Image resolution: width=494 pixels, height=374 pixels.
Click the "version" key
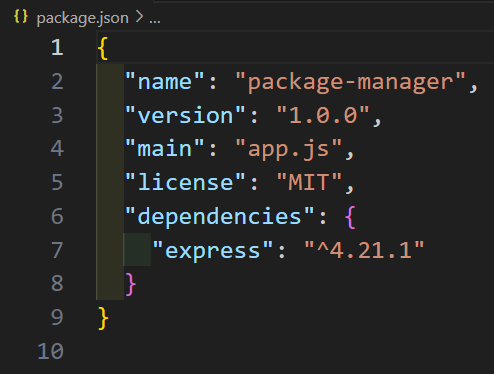coord(185,115)
